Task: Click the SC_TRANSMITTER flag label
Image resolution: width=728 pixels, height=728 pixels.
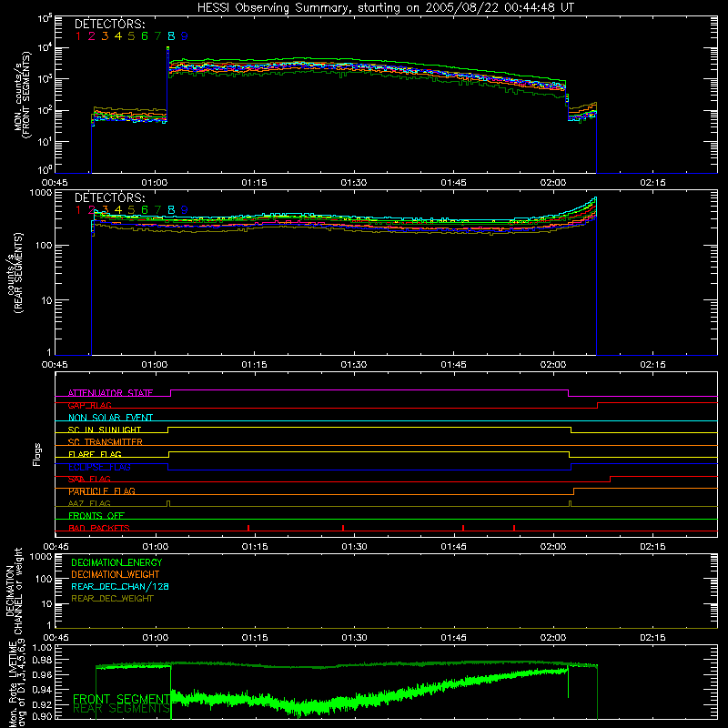Action: coord(105,442)
